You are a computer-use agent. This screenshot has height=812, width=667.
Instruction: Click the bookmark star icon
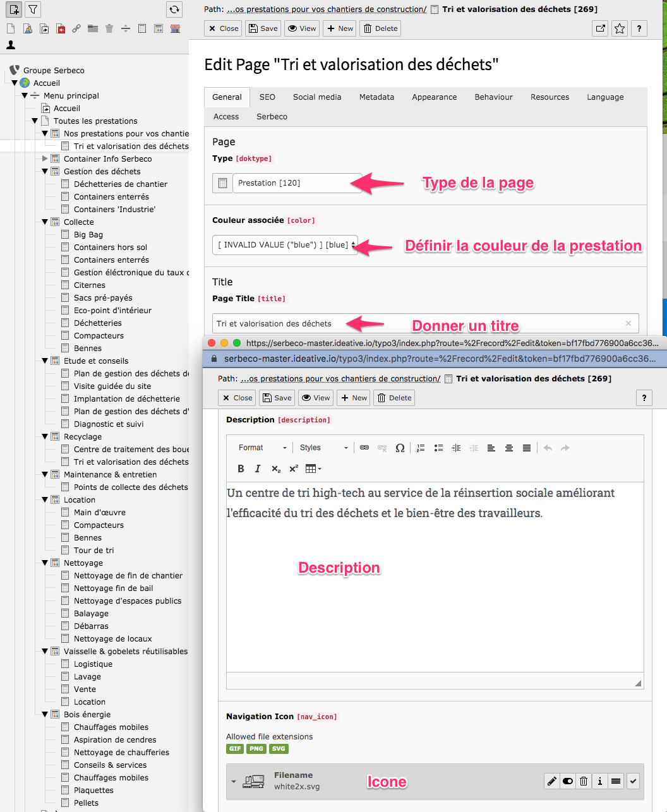[620, 28]
